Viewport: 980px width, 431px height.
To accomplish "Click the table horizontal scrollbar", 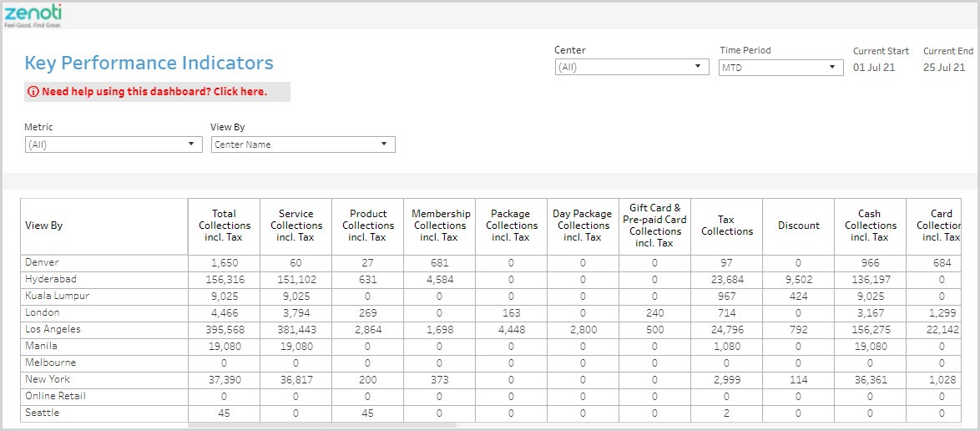I will [322, 425].
